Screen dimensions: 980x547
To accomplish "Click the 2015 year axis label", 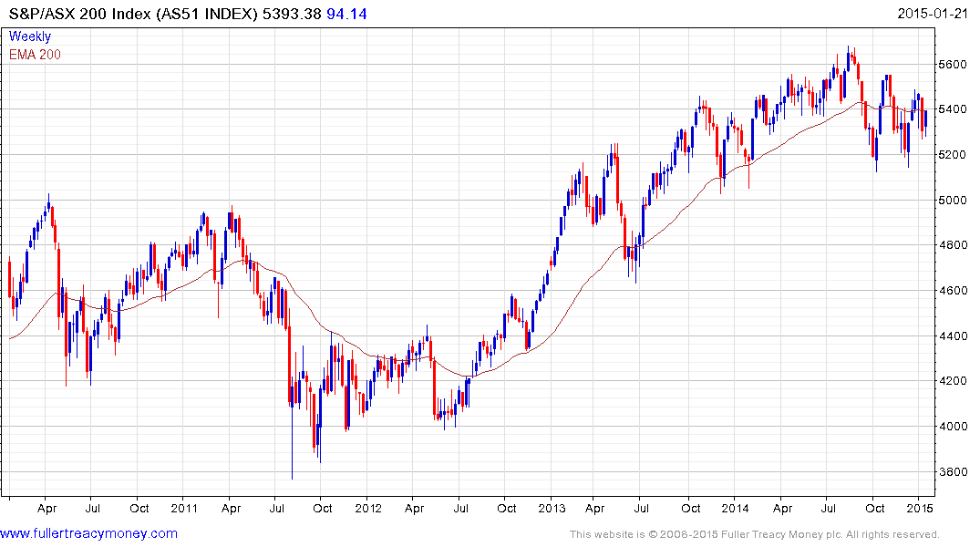I will click(920, 508).
